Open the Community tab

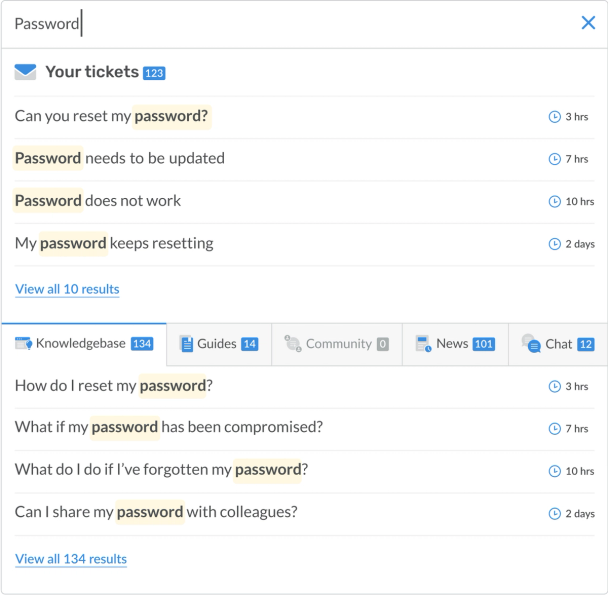click(338, 344)
